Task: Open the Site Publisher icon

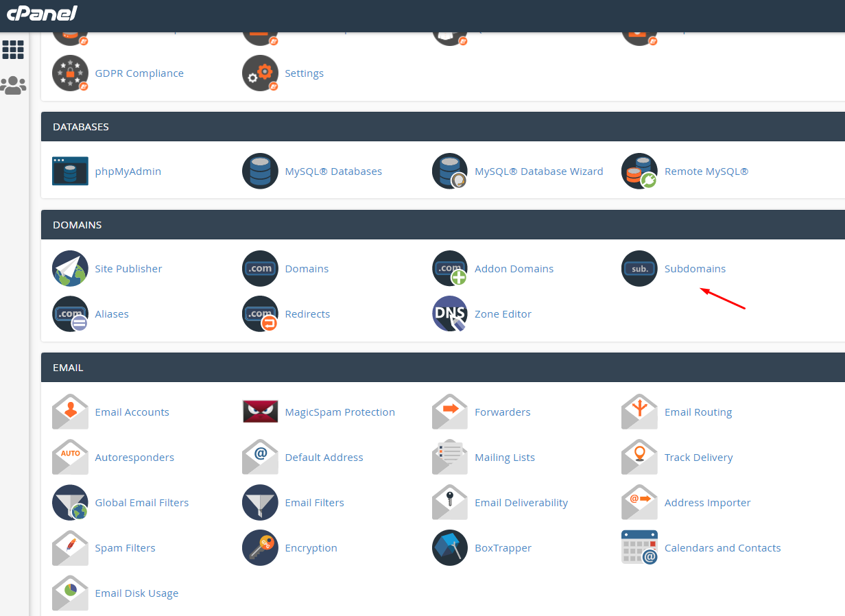Action: (70, 268)
